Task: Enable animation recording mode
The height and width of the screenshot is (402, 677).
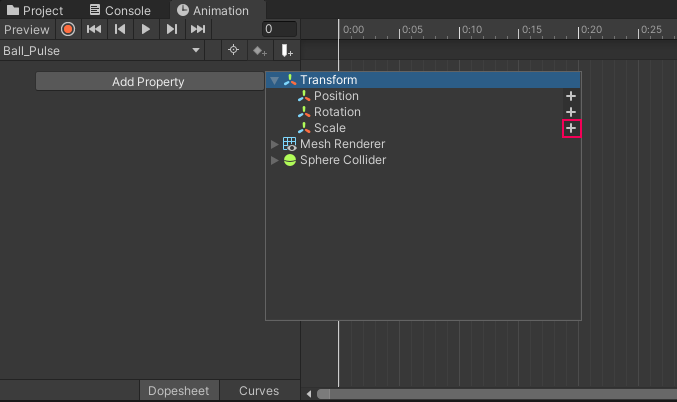Action: click(68, 29)
